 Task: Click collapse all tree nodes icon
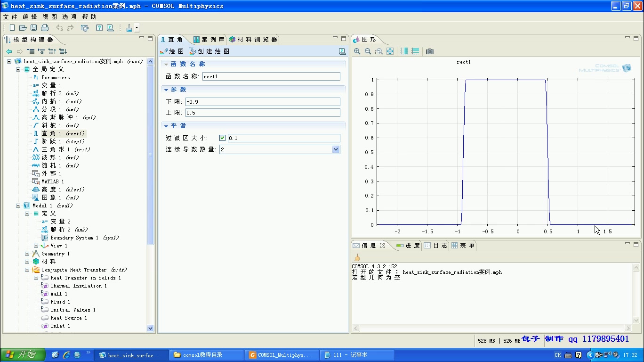pyautogui.click(x=31, y=51)
